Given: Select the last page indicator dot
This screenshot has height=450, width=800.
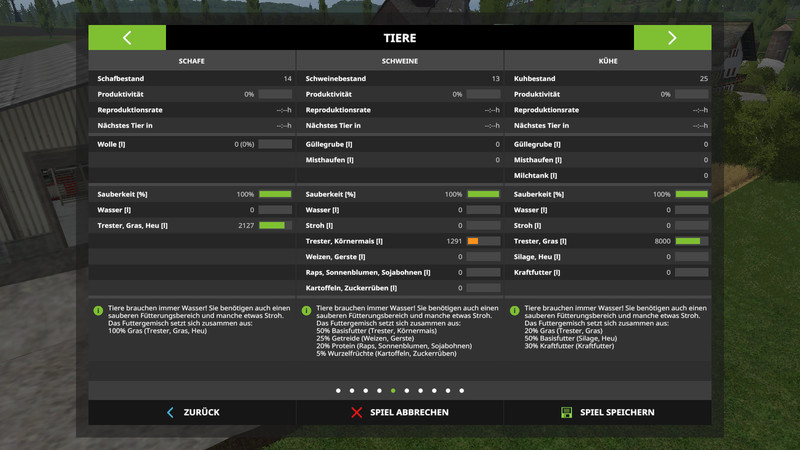Looking at the screenshot, I should (x=462, y=390).
